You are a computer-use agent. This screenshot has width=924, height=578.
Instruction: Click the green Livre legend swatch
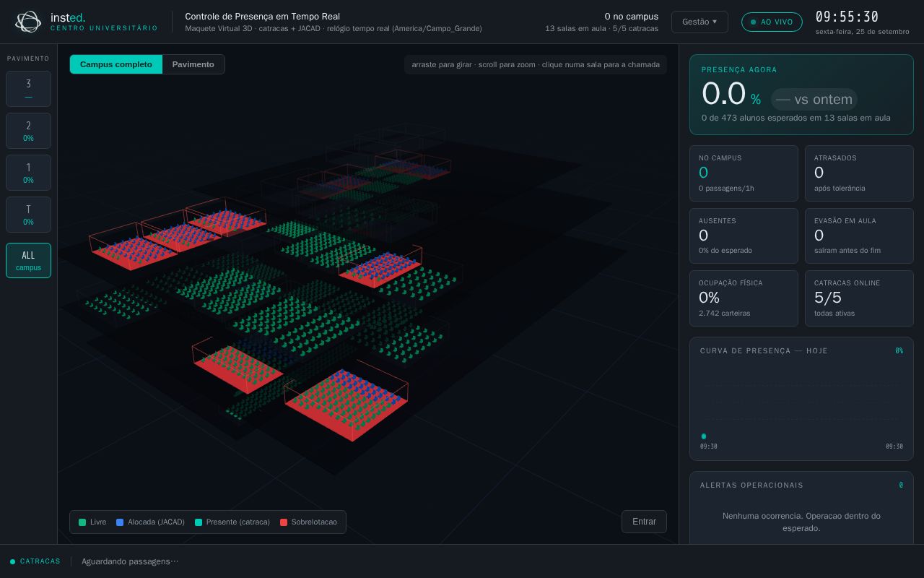click(82, 522)
